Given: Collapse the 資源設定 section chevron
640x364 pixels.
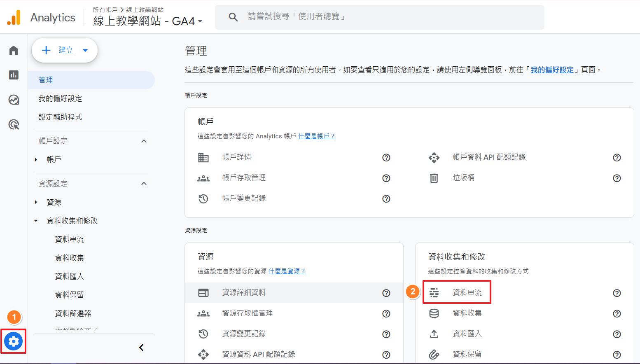Looking at the screenshot, I should pos(144,184).
